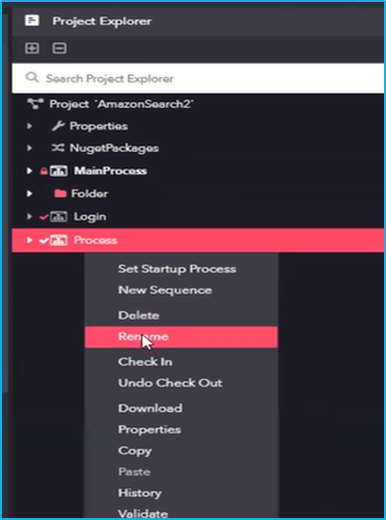Image resolution: width=386 pixels, height=520 pixels.
Task: Click the AmazonSearch2 project tree icon
Action: coord(35,104)
